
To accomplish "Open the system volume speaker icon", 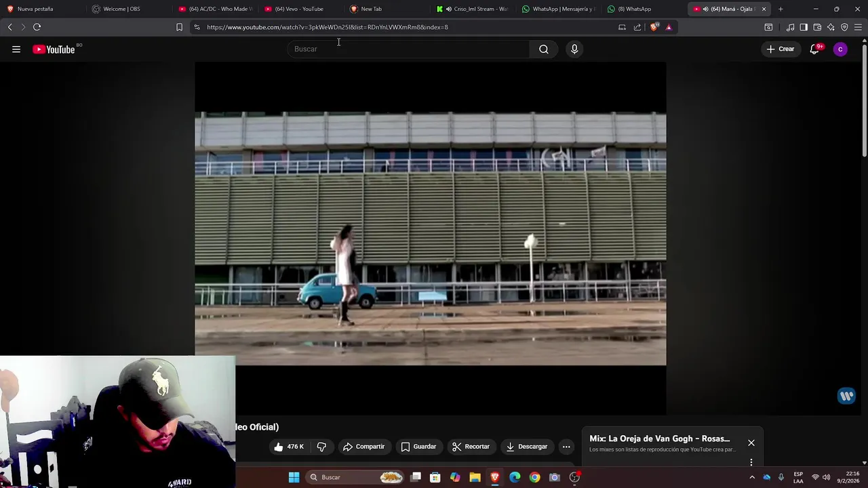I will 826,477.
